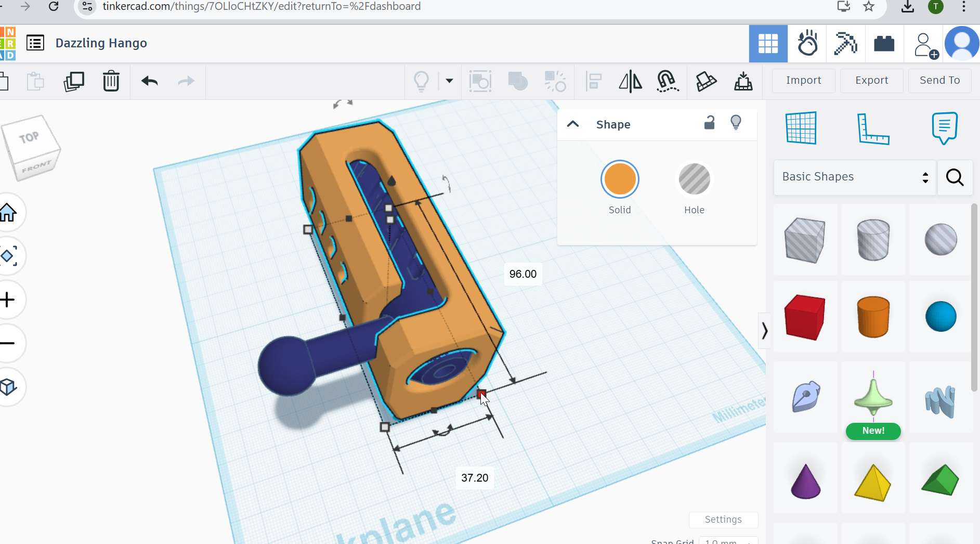Undo the last action
Viewport: 980px width, 544px height.
[x=149, y=82]
